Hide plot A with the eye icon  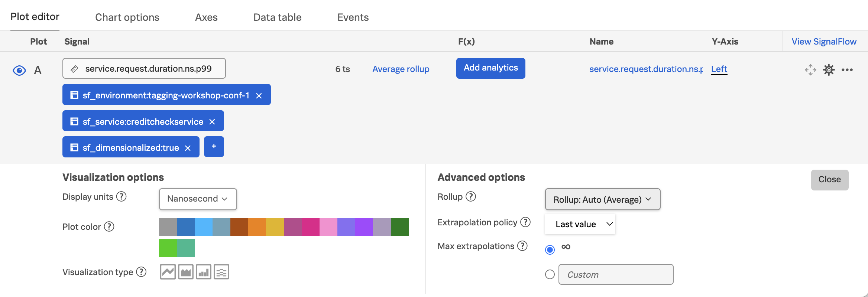[x=19, y=70]
